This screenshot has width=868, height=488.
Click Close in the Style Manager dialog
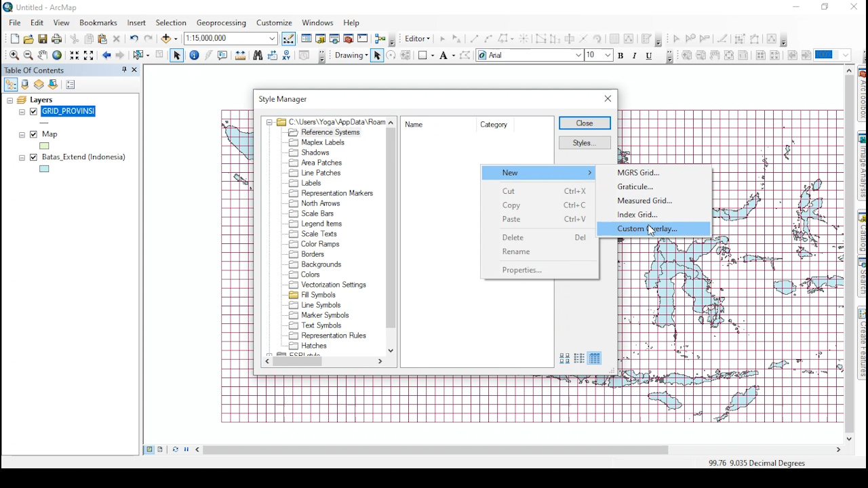pos(584,123)
